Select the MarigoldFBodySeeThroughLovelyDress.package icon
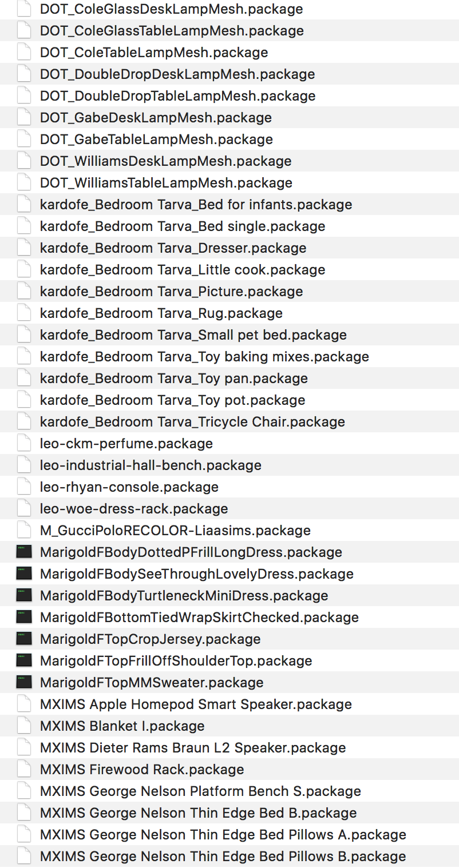This screenshot has height=868, width=459. [24, 574]
